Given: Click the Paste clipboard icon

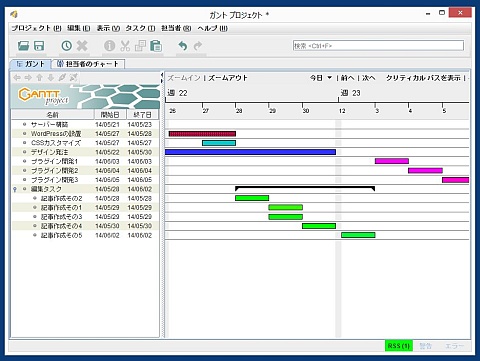Looking at the screenshot, I should pos(156,46).
